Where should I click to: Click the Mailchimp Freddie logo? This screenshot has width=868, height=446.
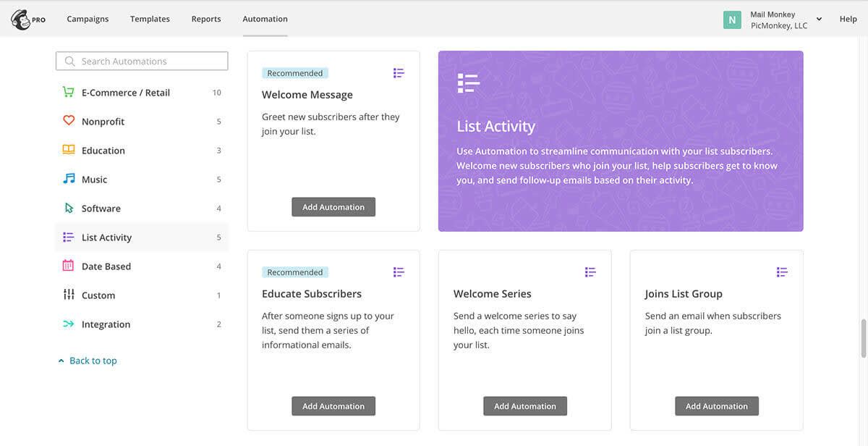coord(20,19)
